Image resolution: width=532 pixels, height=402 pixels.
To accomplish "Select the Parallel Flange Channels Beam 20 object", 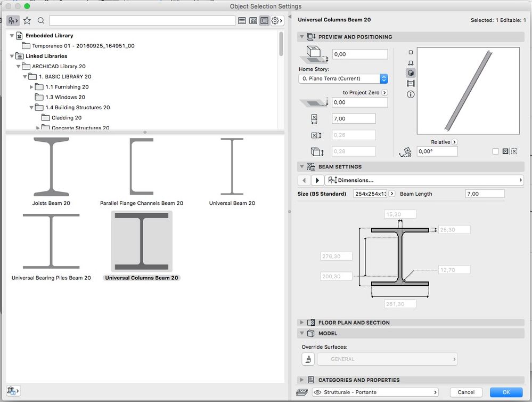I will 142,171.
